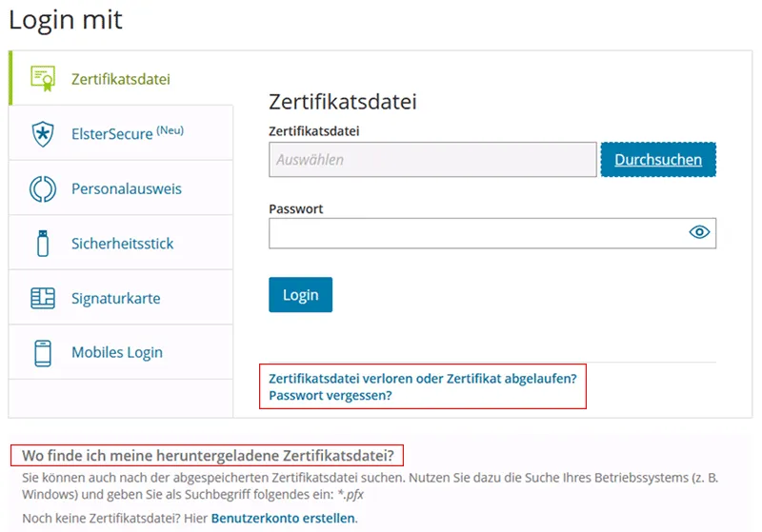Switch to the ElsterSecure tab
Viewport: 762px width, 532px height.
(112, 134)
